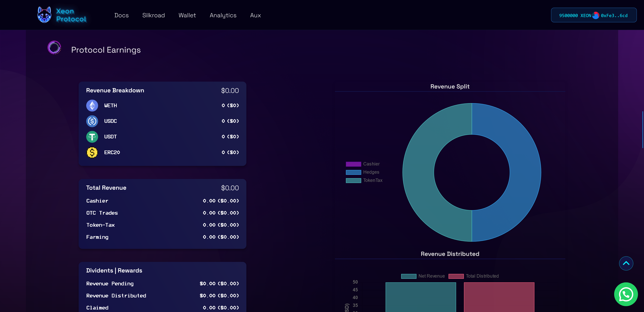Click the wallet avatar in header

tap(596, 15)
